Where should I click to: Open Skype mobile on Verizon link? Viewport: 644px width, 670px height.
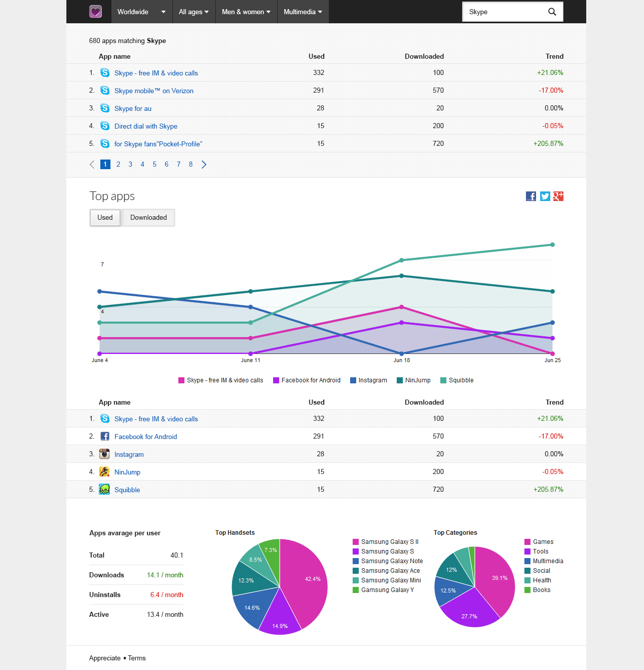tap(154, 91)
